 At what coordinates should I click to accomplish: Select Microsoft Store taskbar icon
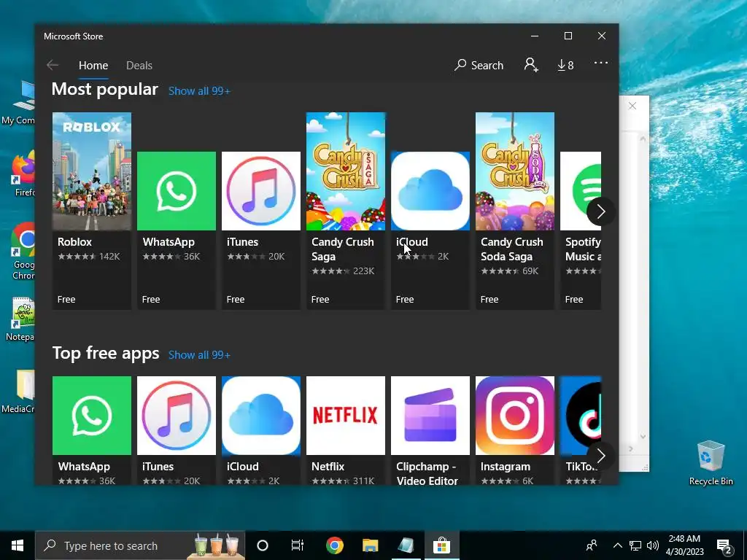(441, 545)
